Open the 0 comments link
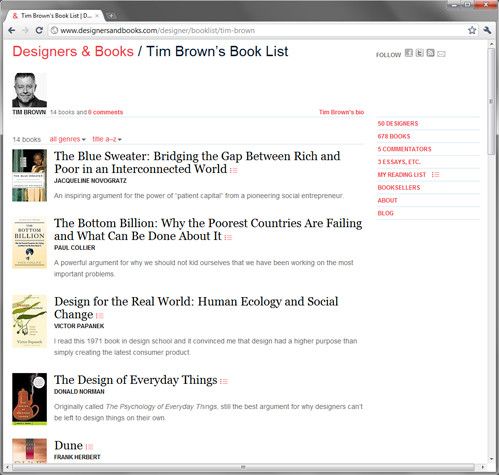 105,112
